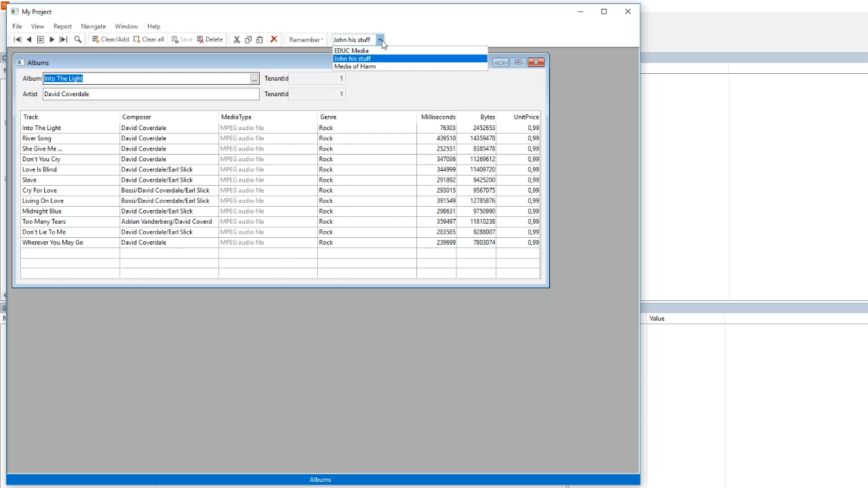Click the copy icon in toolbar
The height and width of the screenshot is (488, 868).
(248, 40)
